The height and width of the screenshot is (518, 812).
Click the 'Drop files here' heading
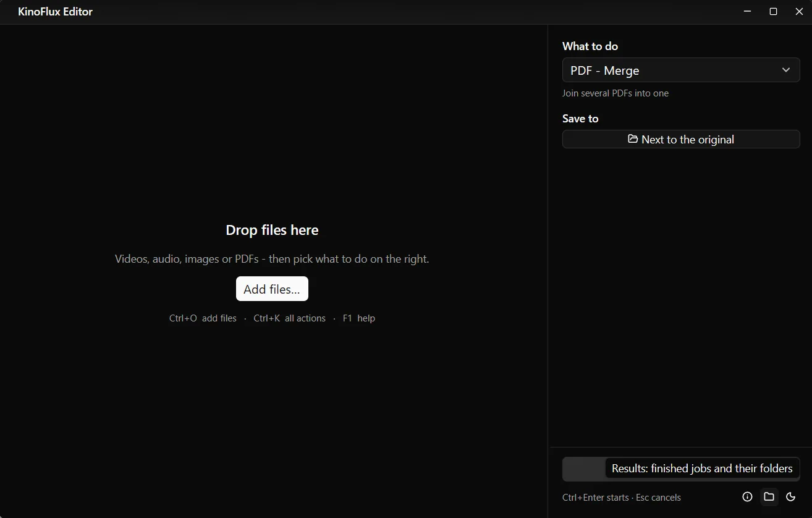coord(272,230)
